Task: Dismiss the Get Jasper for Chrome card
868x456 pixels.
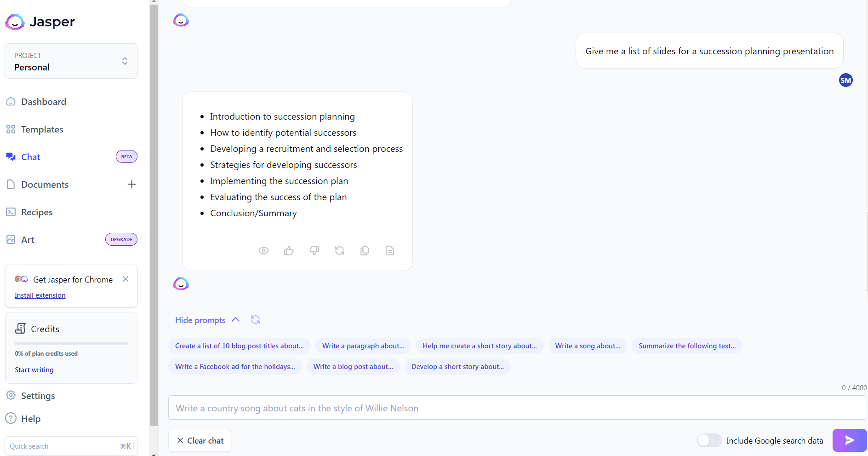Action: (x=126, y=279)
